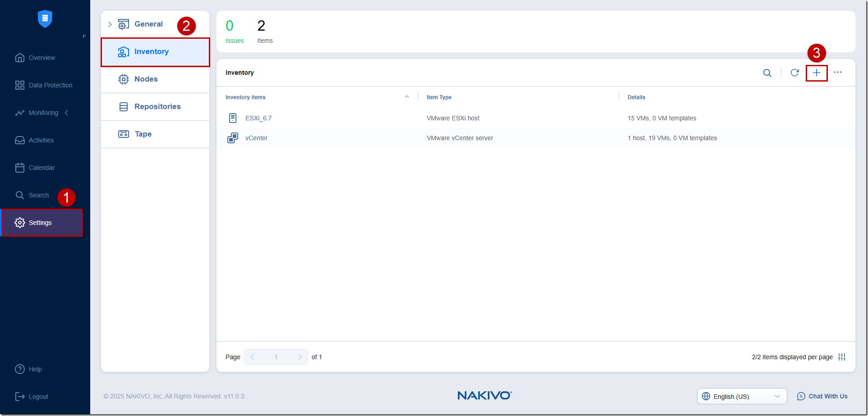Go to the next page arrow
Image resolution: width=868 pixels, height=416 pixels.
pyautogui.click(x=300, y=357)
